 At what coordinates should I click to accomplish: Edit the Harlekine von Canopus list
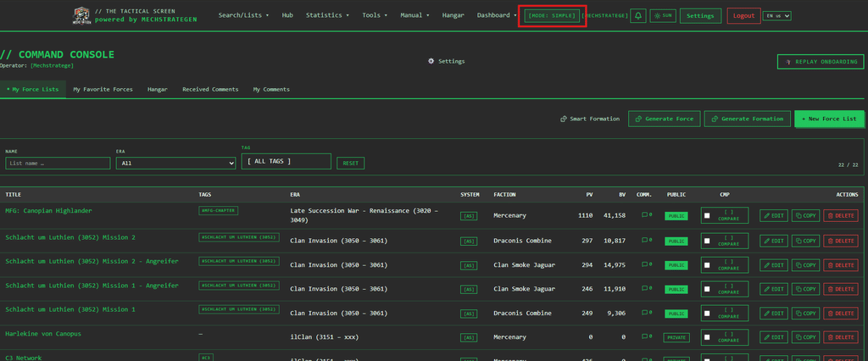[x=773, y=337]
